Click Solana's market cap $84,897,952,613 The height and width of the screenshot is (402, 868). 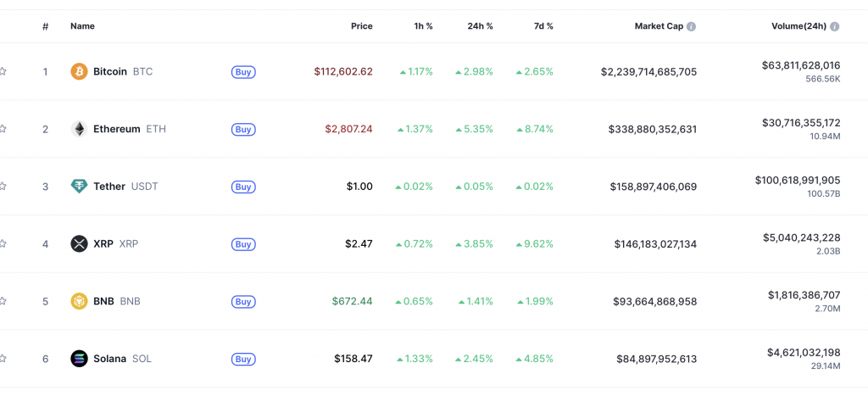coord(657,360)
